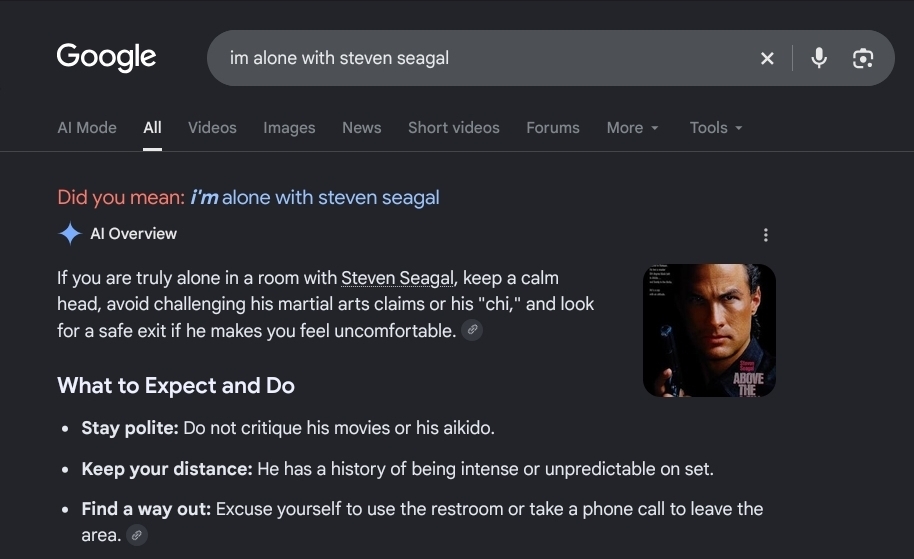Open Above the Law poster thumbnail

click(709, 331)
